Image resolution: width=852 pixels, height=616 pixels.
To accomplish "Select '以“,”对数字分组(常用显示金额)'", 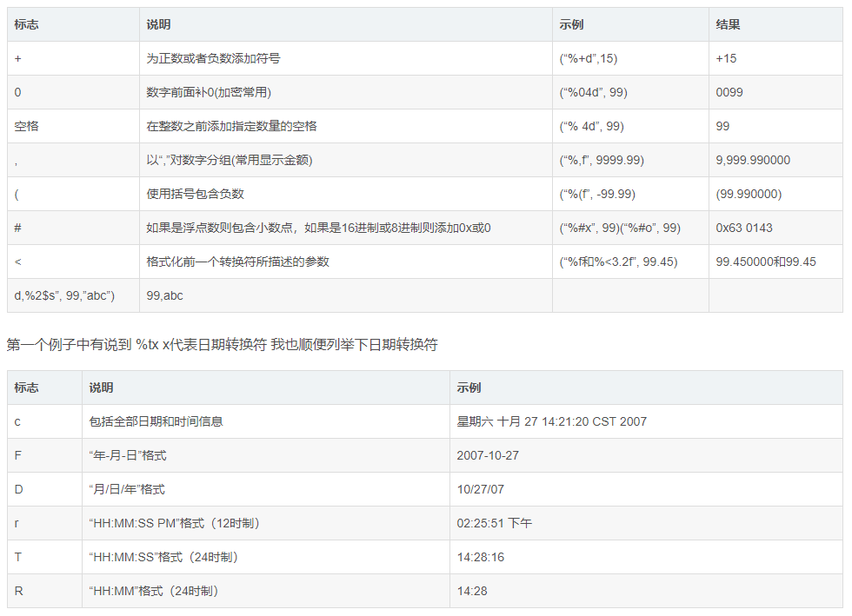I will tap(230, 160).
